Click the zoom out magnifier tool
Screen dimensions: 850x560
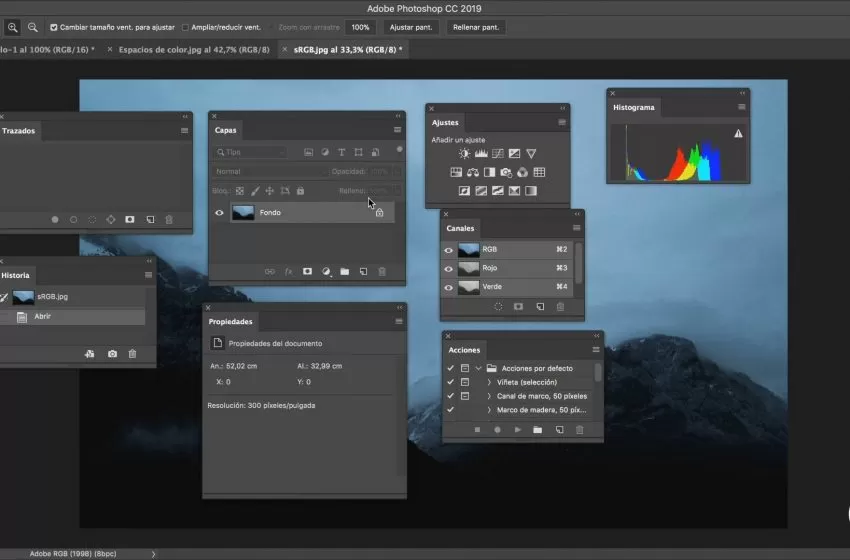pyautogui.click(x=33, y=27)
